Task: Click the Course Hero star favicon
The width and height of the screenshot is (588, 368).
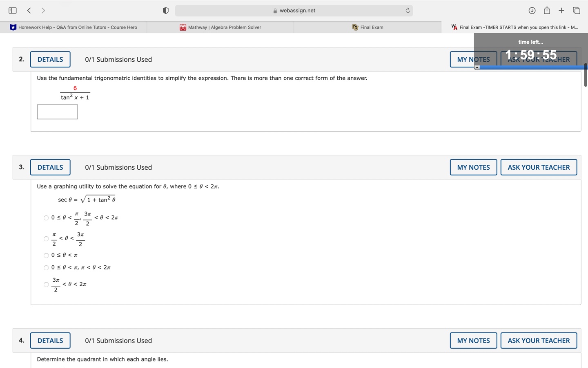Action: (13, 27)
